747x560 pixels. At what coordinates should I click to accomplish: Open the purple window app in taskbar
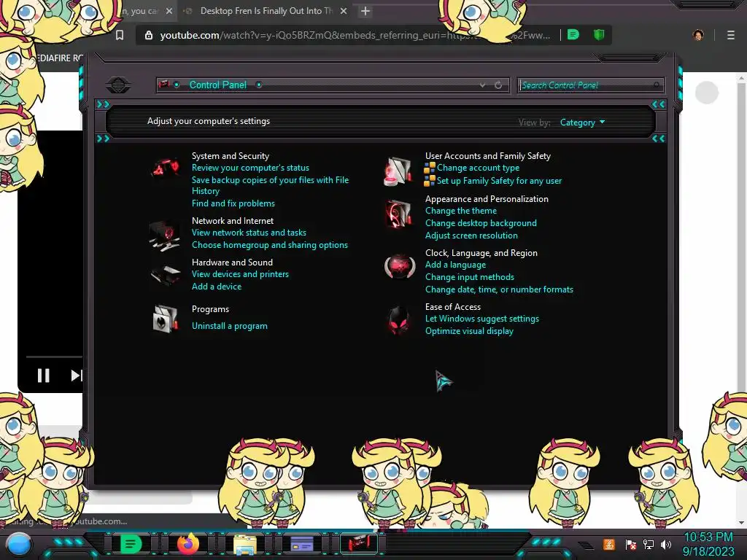point(302,544)
